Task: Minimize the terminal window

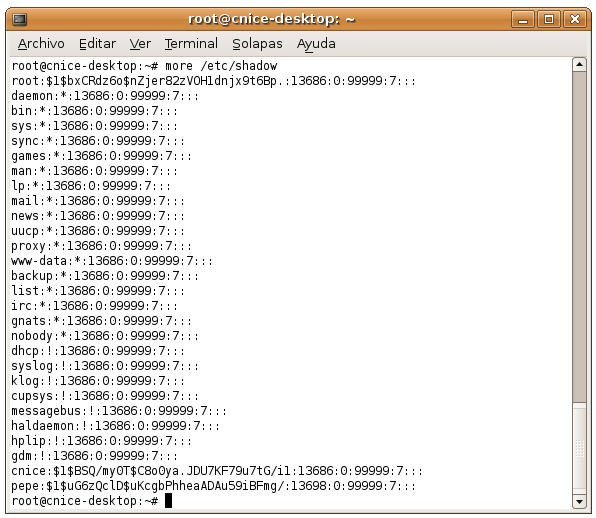Action: click(523, 19)
